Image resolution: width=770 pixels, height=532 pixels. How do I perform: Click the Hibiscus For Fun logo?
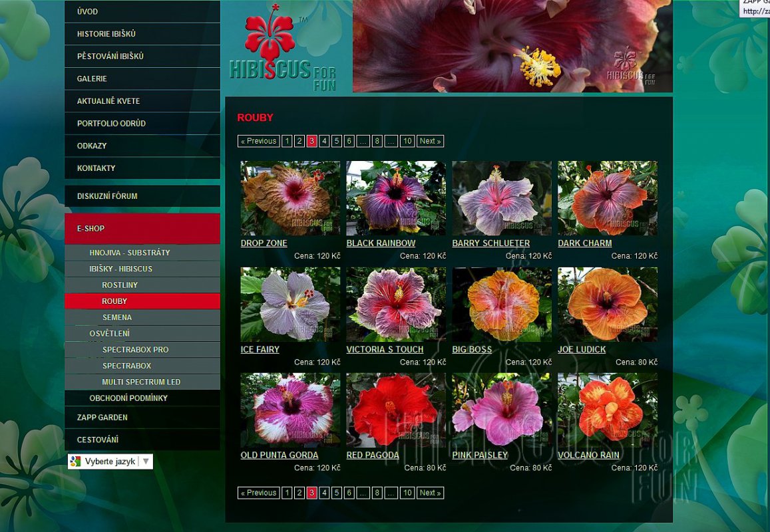click(283, 48)
